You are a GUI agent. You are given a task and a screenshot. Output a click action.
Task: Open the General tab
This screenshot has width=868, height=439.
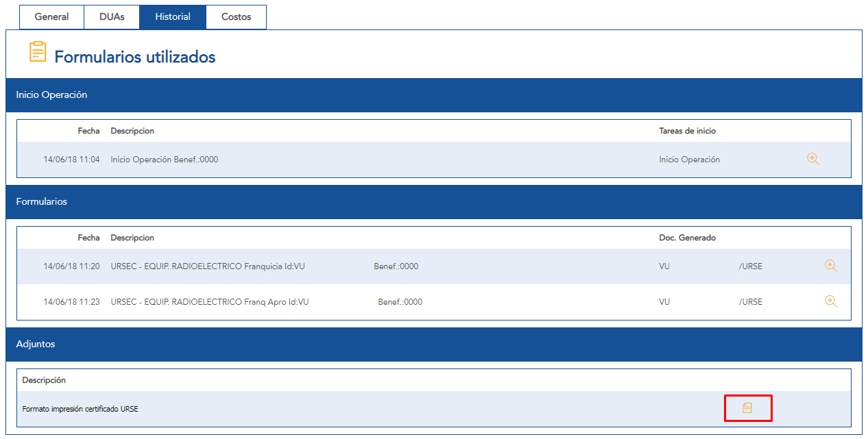(x=51, y=17)
